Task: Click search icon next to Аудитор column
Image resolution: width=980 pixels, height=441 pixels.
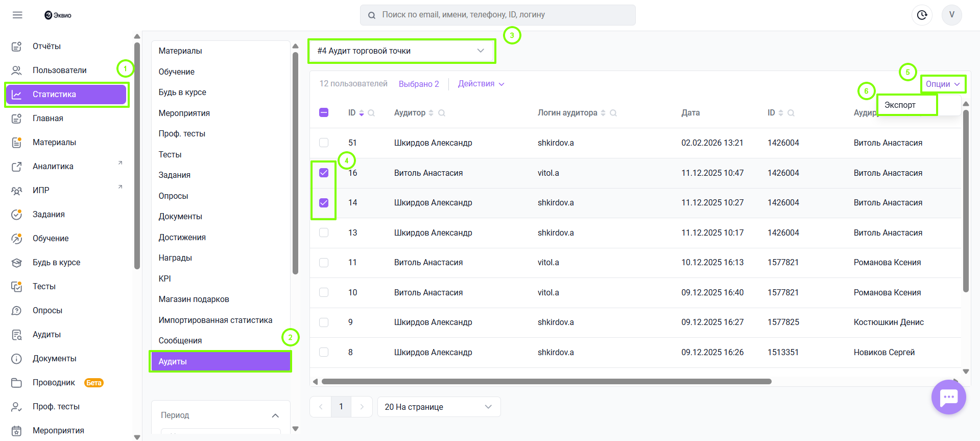Action: click(x=442, y=113)
